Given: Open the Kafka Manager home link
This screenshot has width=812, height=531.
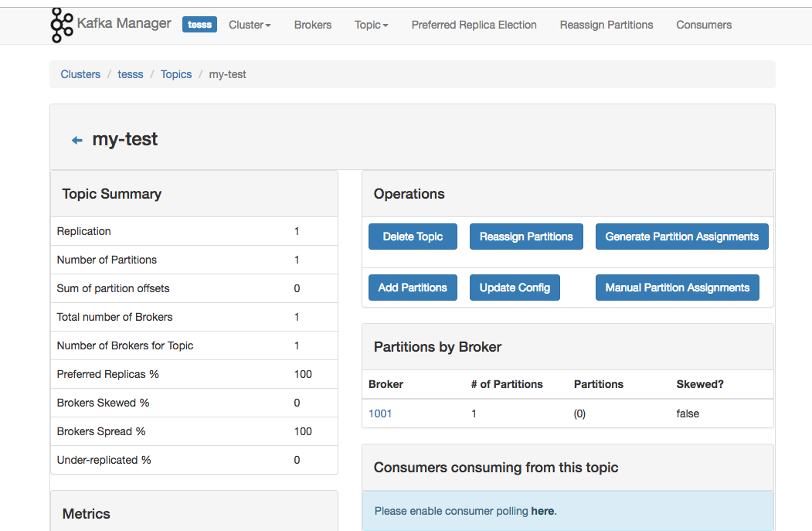Looking at the screenshot, I should click(x=124, y=23).
